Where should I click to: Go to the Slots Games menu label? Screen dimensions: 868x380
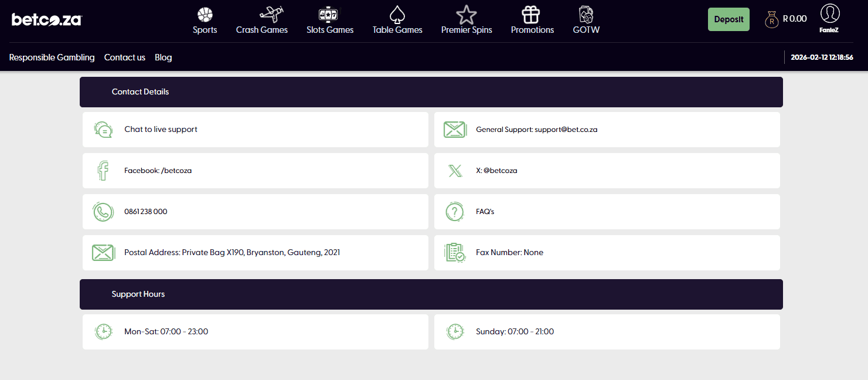pyautogui.click(x=330, y=30)
